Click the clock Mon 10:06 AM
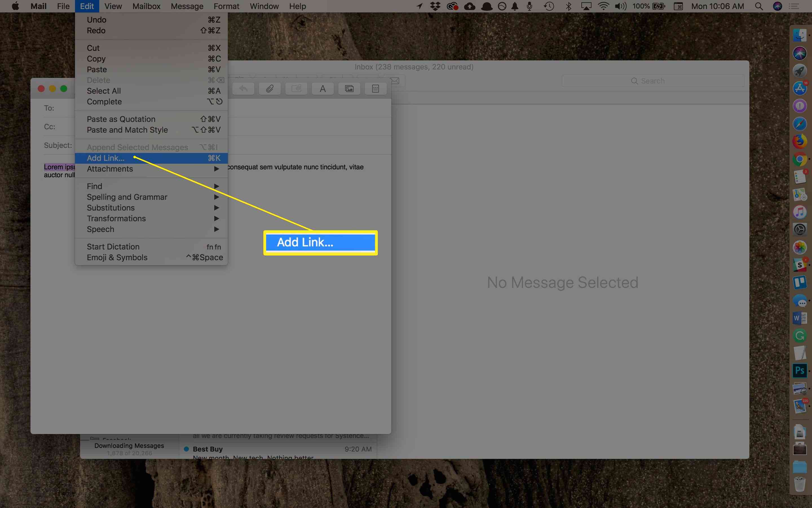 coord(717,6)
